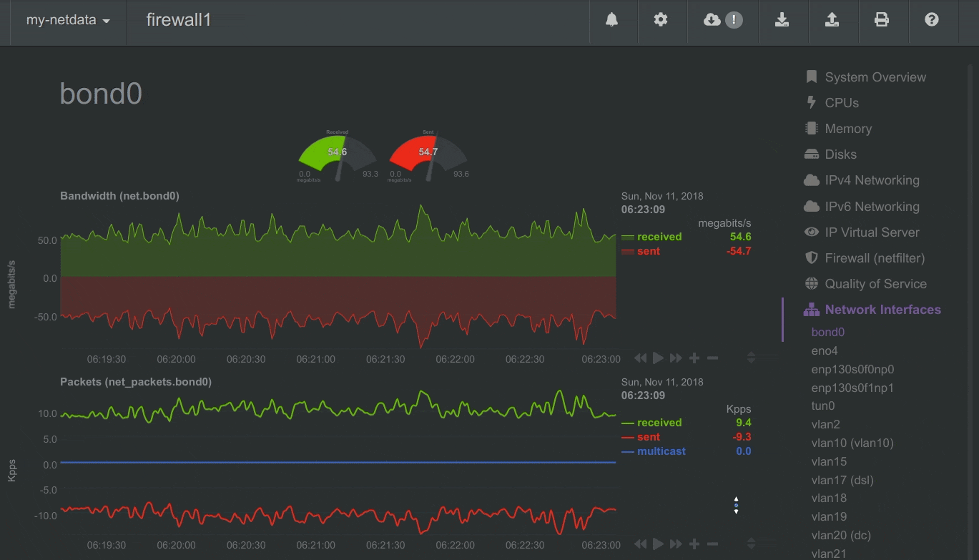Select the eno4 interface link
Viewport: 979px width, 560px height.
(x=825, y=351)
